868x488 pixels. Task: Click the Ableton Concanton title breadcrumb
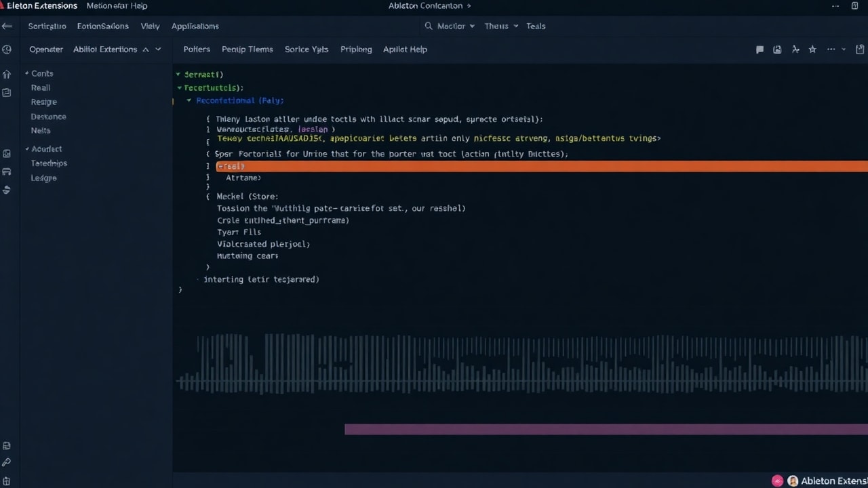click(x=425, y=5)
